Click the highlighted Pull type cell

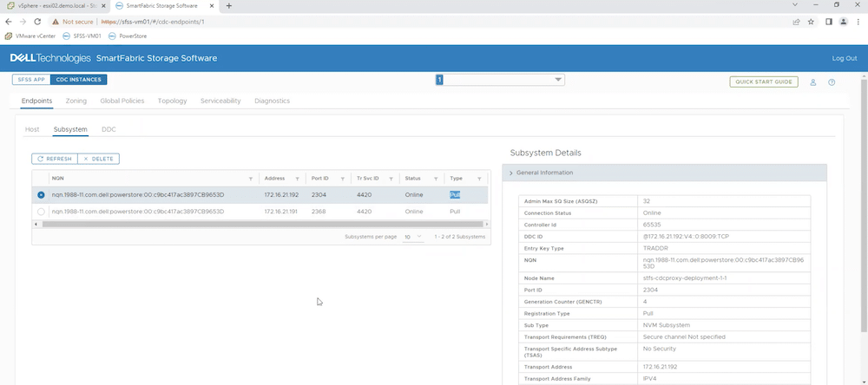(455, 195)
